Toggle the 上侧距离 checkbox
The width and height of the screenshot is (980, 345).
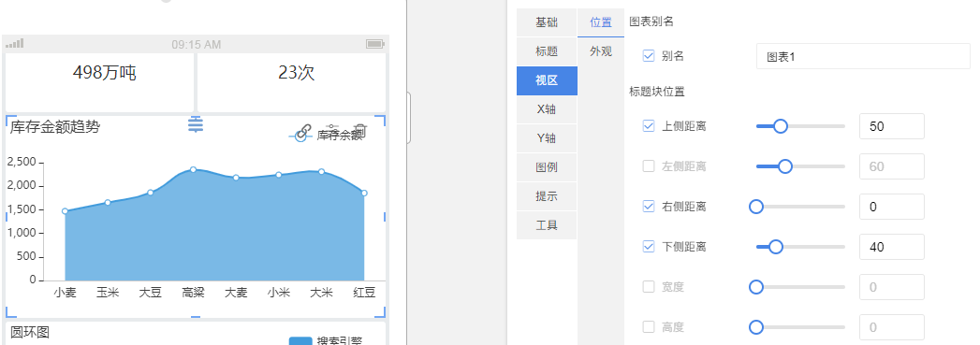tap(649, 126)
